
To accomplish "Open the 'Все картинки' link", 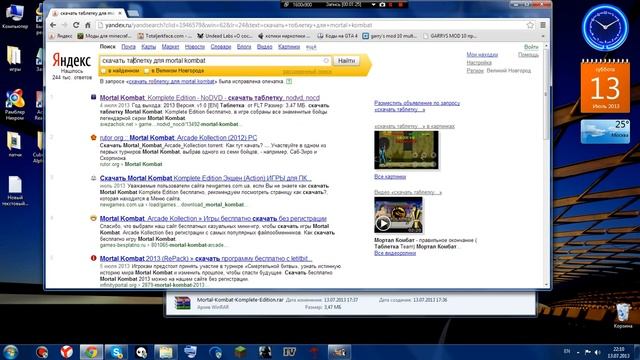I will pos(390,177).
